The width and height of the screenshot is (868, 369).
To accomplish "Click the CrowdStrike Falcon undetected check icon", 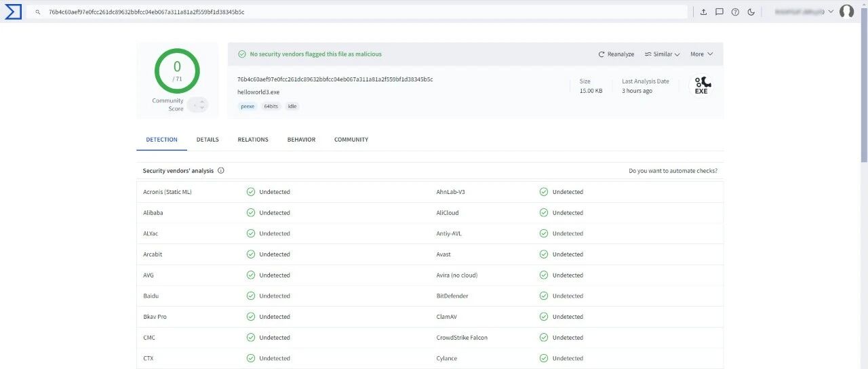I will (x=544, y=338).
